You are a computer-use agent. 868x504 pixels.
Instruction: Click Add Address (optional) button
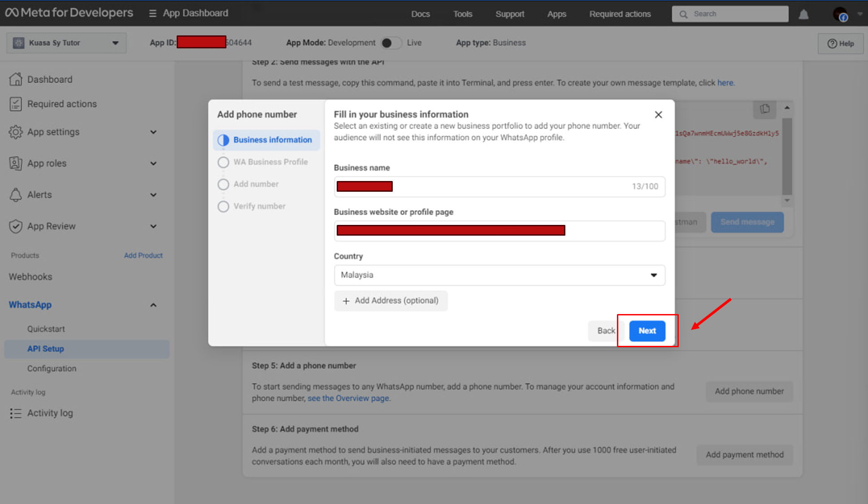(391, 301)
